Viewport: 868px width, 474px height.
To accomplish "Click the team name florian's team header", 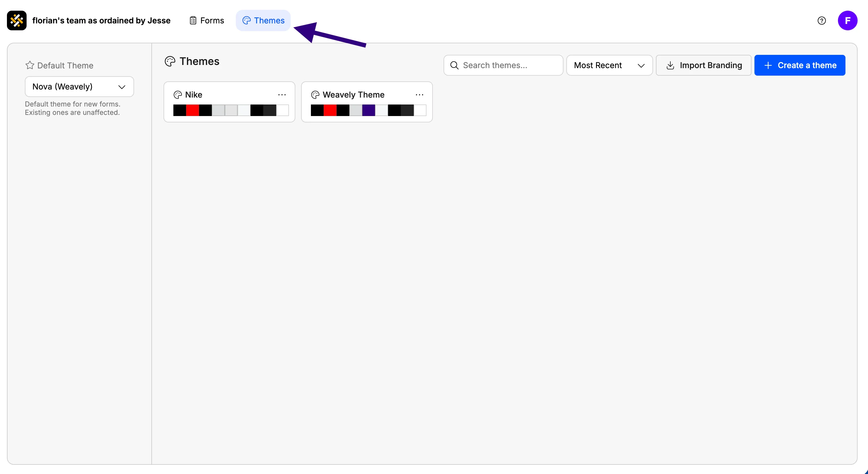I will [101, 20].
